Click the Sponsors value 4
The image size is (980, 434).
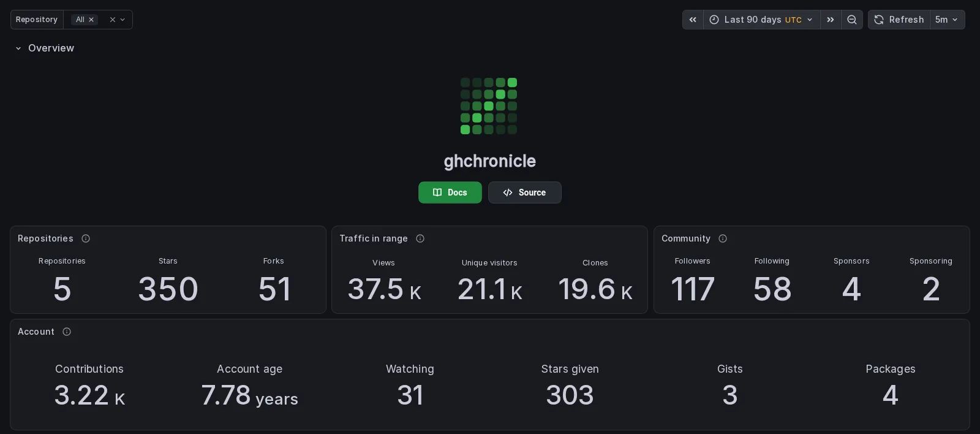[851, 289]
